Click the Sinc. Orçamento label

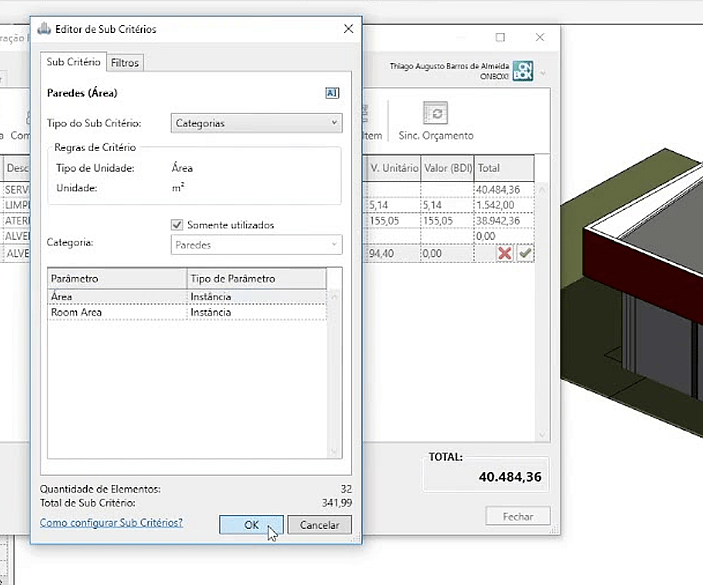436,135
